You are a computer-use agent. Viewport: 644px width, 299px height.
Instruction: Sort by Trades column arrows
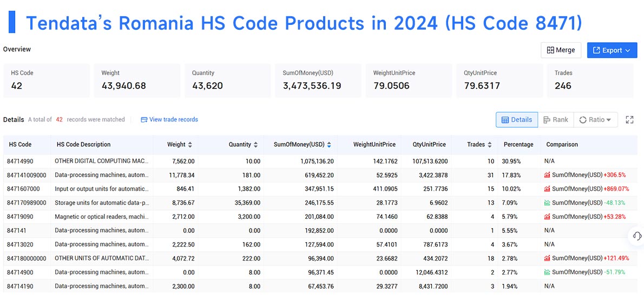(x=489, y=145)
